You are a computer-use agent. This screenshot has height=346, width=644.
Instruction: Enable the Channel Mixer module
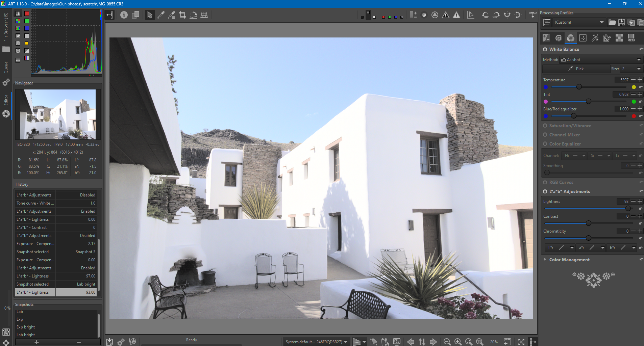[545, 135]
